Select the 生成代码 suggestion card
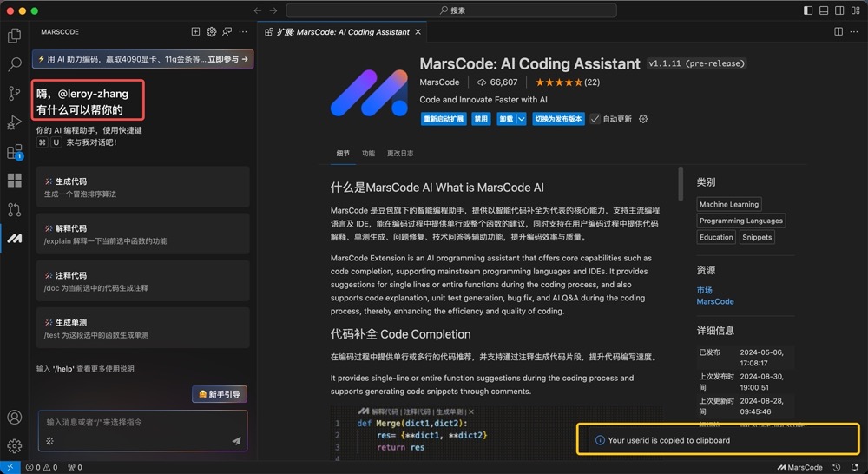This screenshot has width=868, height=474. click(143, 187)
